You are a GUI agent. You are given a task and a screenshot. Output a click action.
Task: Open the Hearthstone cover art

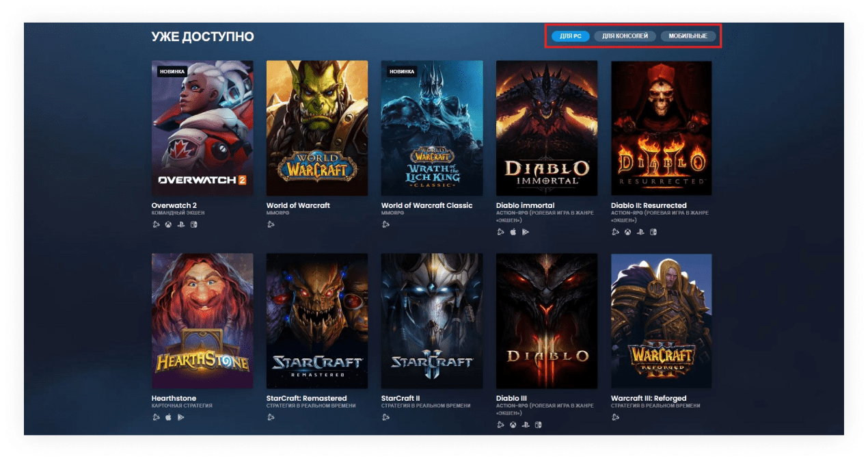[x=202, y=321]
